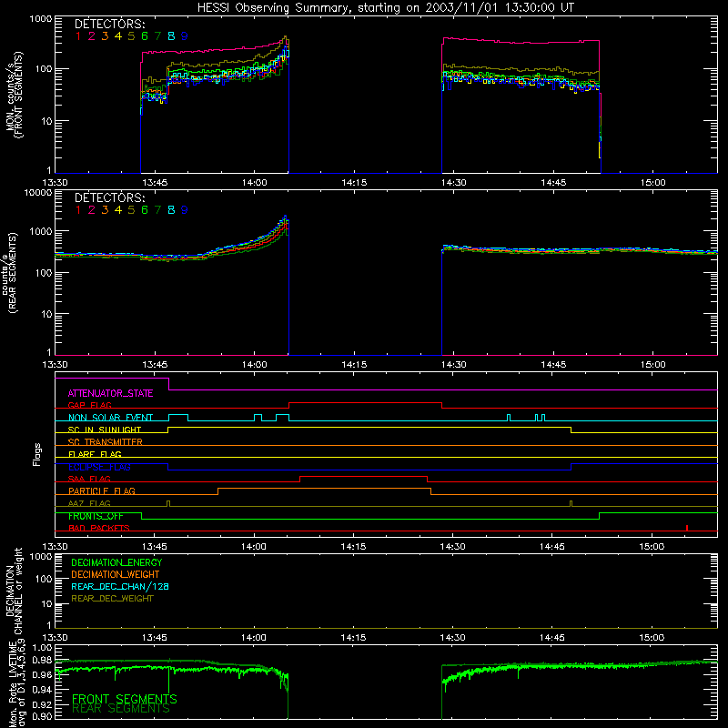Screen dimensions: 728x728
Task: Select detector 8 in the rear segments legend
Action: [171, 210]
